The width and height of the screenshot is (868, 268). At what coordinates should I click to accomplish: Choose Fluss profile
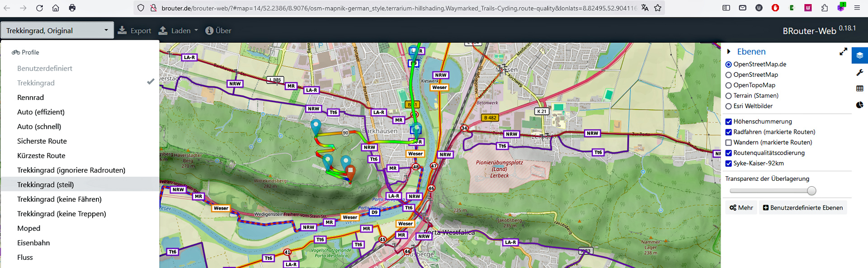[80, 257]
